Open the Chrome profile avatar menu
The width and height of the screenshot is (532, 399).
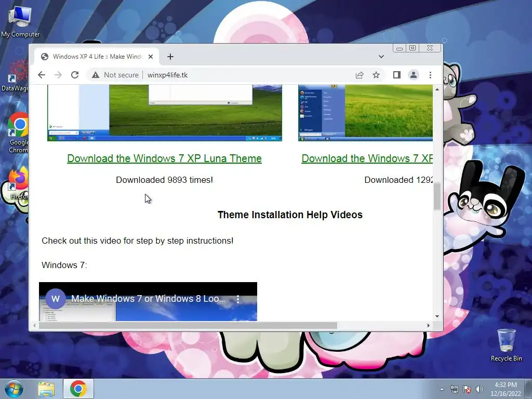pyautogui.click(x=413, y=75)
